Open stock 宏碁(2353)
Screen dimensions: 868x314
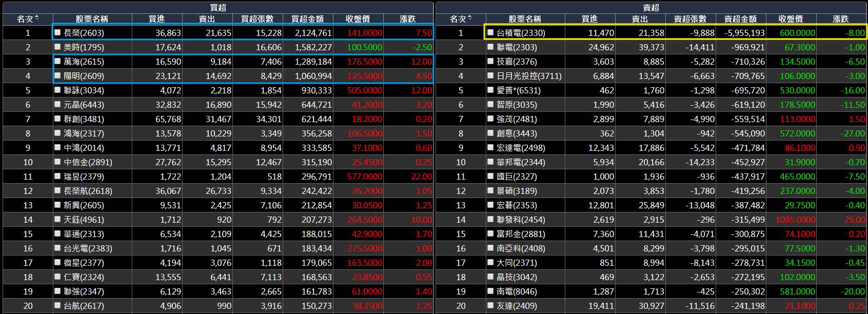(x=517, y=205)
